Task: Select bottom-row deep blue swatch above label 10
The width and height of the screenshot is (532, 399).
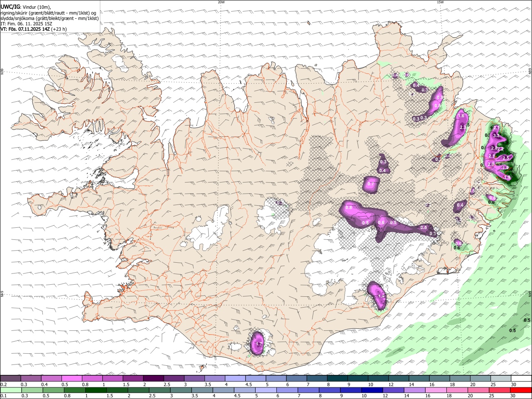Action: click(371, 390)
